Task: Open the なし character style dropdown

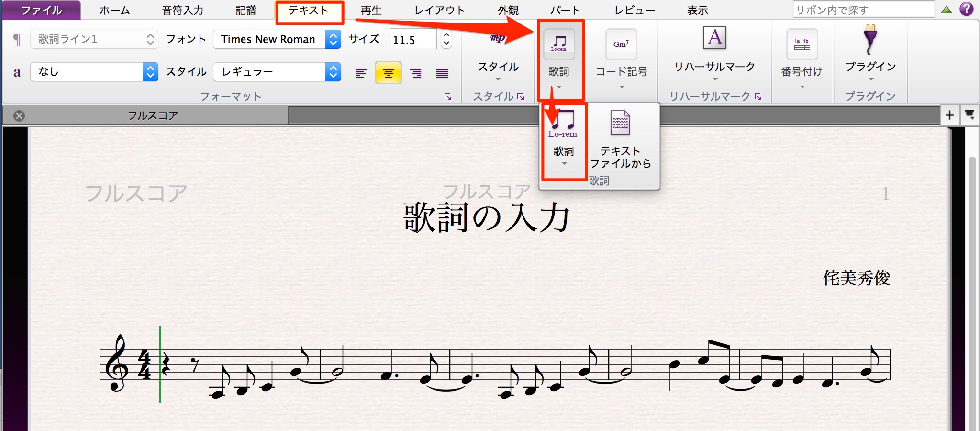Action: tap(150, 72)
